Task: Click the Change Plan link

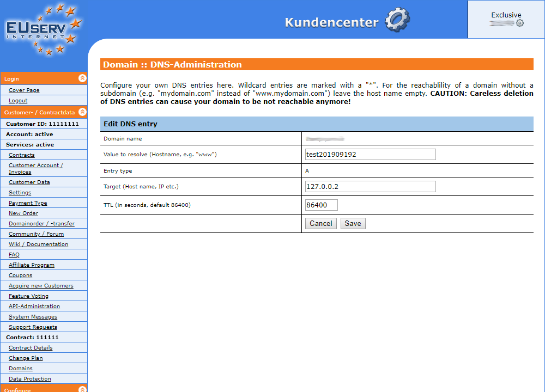Action: [26, 358]
